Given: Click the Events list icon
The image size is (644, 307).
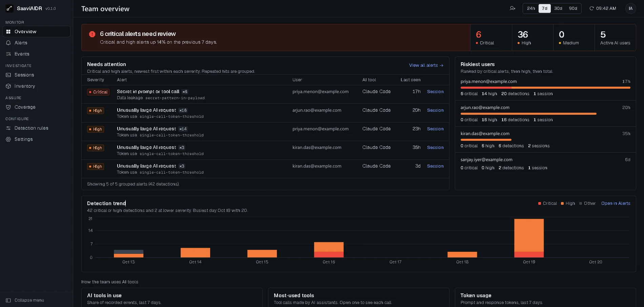Looking at the screenshot, I should [8, 54].
